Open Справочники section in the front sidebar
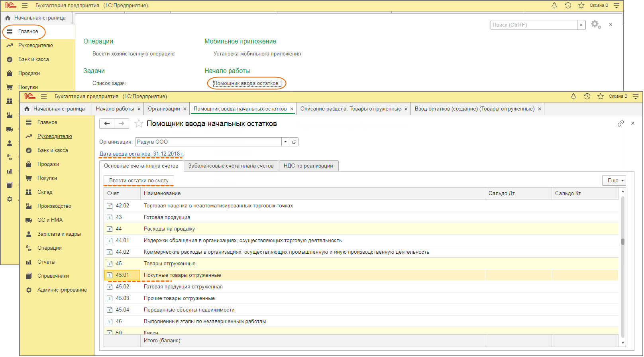 (x=53, y=276)
